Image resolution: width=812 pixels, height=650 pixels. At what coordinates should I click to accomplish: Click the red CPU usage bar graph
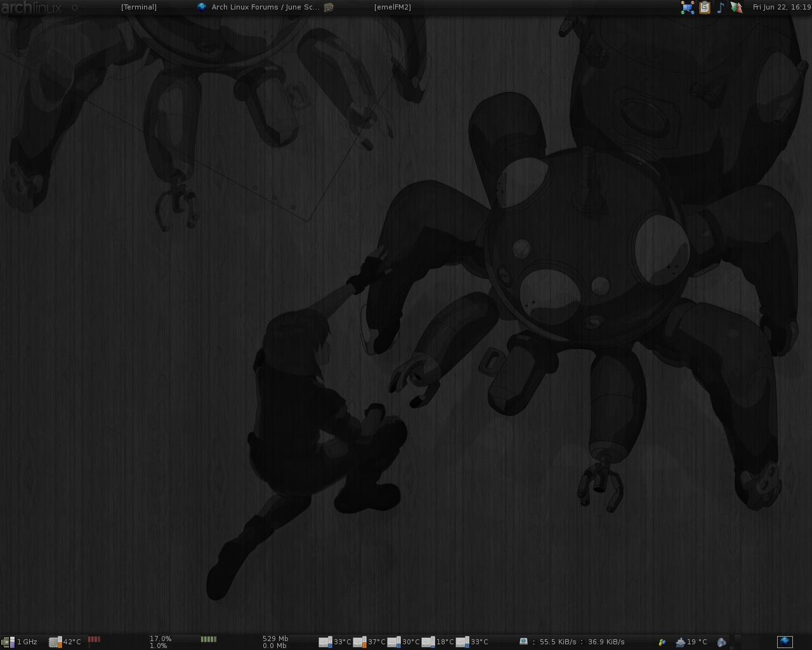coord(94,639)
